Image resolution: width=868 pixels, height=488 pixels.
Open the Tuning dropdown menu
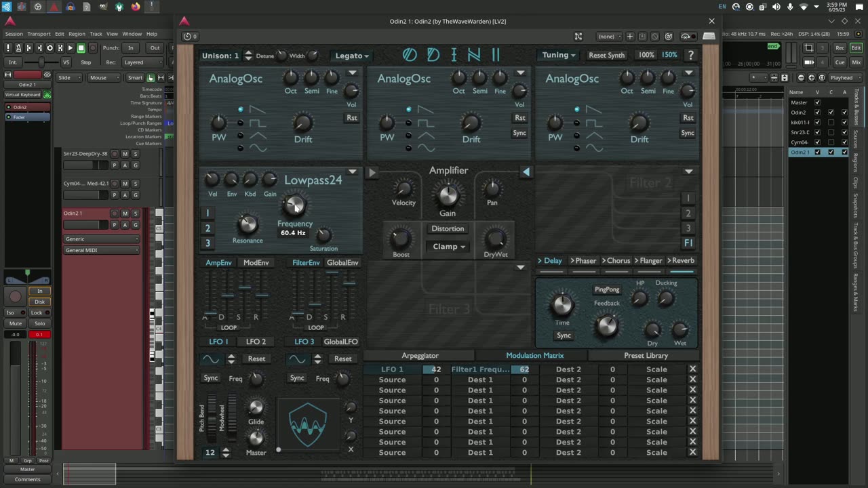click(559, 55)
